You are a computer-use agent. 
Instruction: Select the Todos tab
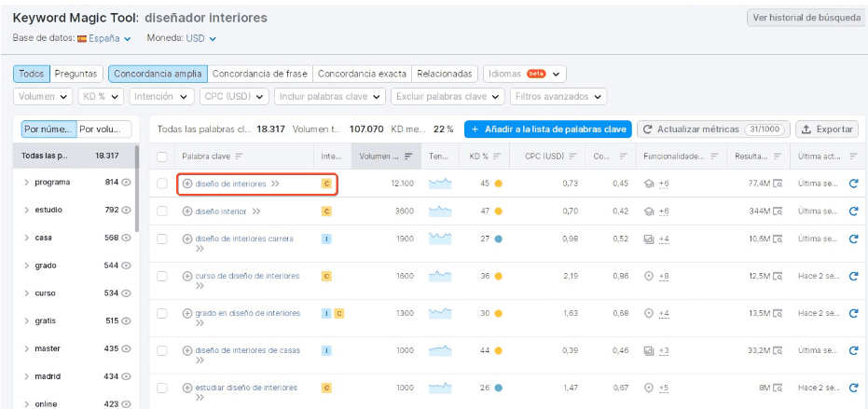click(32, 74)
